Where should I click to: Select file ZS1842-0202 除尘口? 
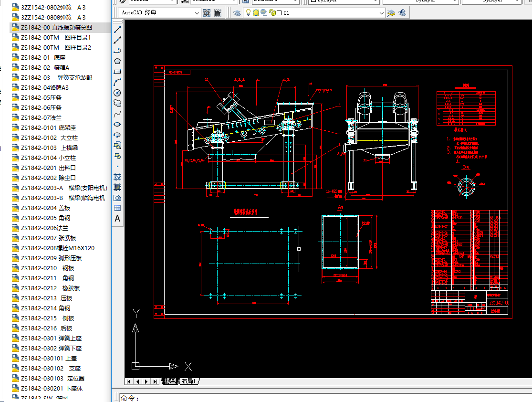pyautogui.click(x=44, y=178)
